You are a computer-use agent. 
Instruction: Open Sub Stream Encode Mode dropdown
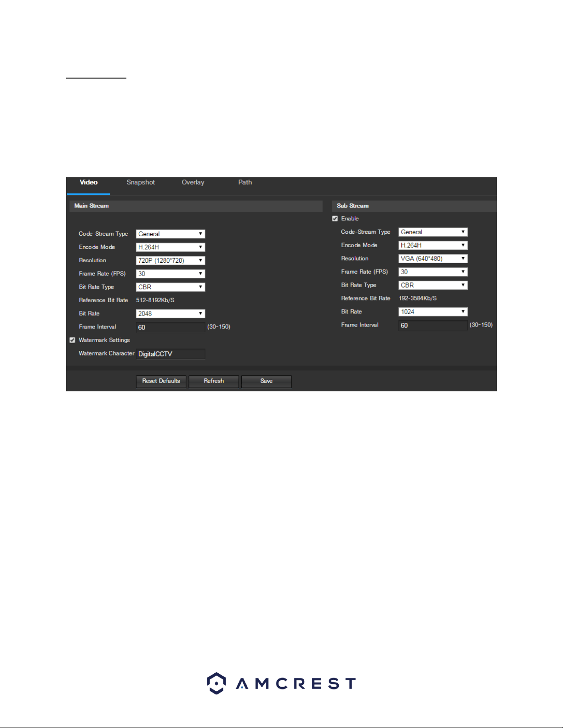433,245
